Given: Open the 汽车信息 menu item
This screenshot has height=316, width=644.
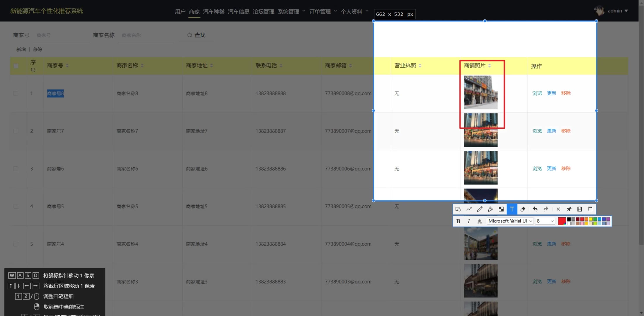Looking at the screenshot, I should [x=238, y=11].
